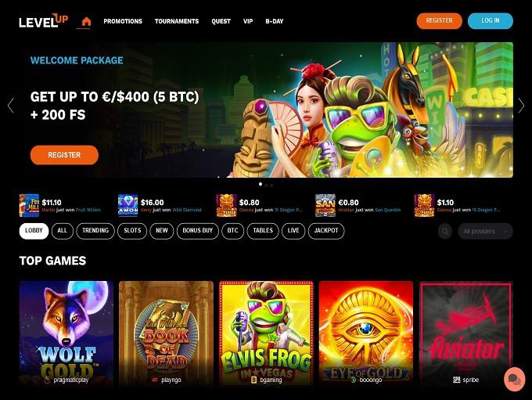This screenshot has height=400, width=532.
Task: Open the Promotions menu item
Action: [123, 21]
